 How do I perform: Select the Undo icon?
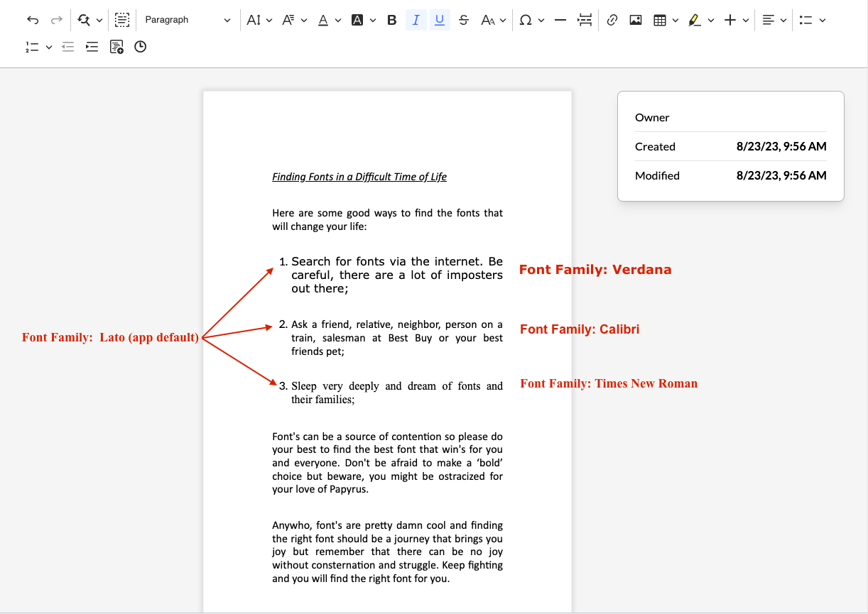(33, 20)
